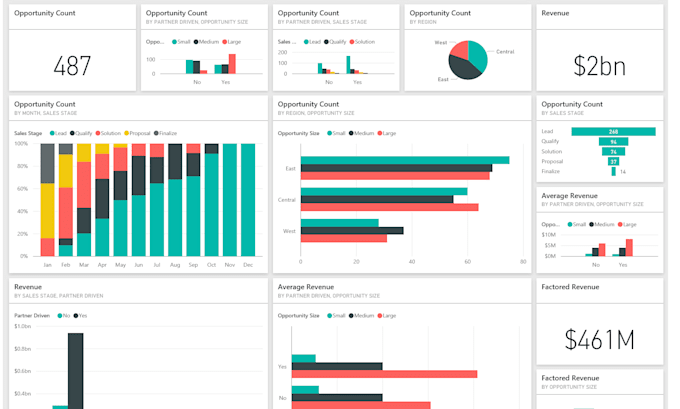Click the Proposal funnel bar showing 37
This screenshot has height=409, width=680.
point(613,161)
